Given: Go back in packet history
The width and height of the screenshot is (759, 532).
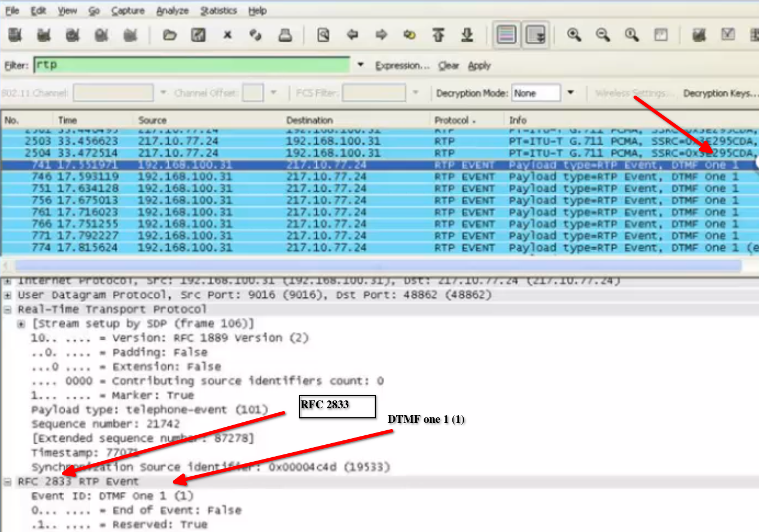Looking at the screenshot, I should click(x=353, y=35).
